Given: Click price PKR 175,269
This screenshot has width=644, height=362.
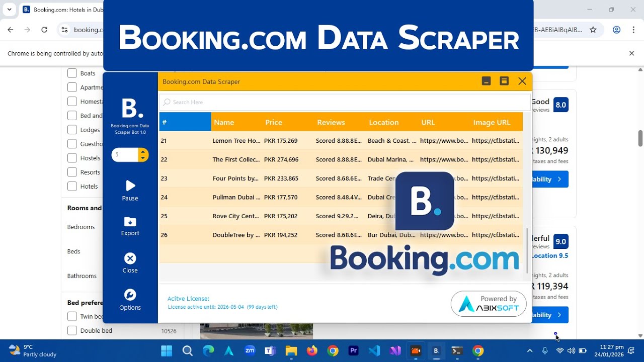Looking at the screenshot, I should pyautogui.click(x=281, y=141).
